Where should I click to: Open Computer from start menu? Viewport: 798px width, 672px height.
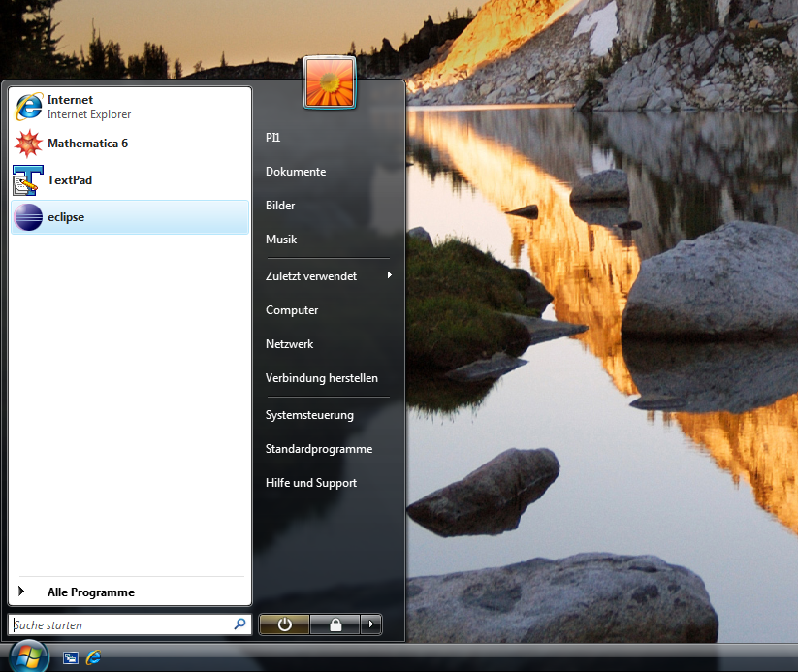292,310
